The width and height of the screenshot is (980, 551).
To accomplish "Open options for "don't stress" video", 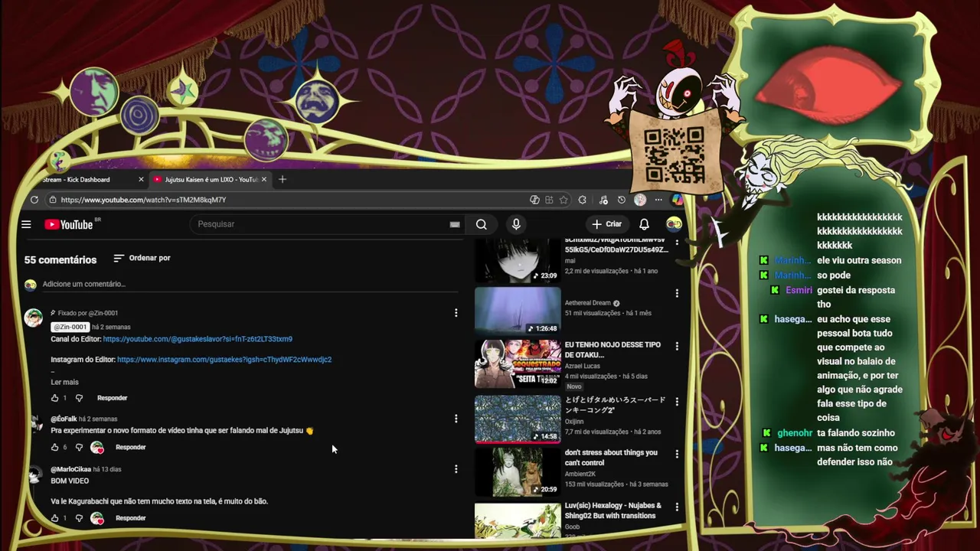I will coord(677,454).
